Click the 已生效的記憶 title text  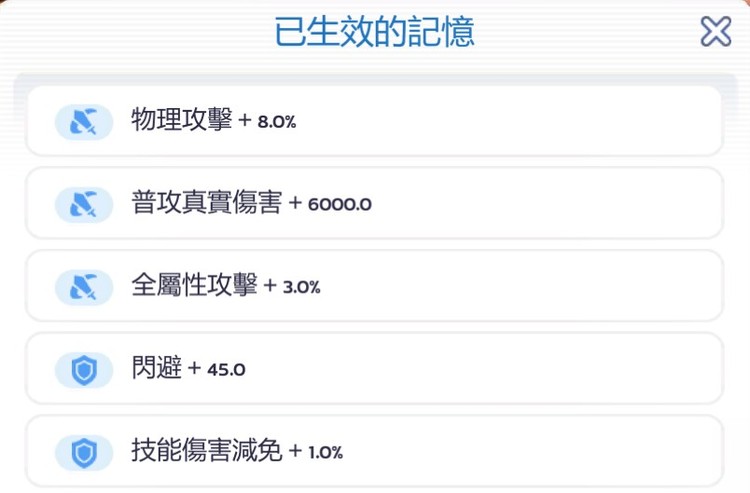click(375, 32)
